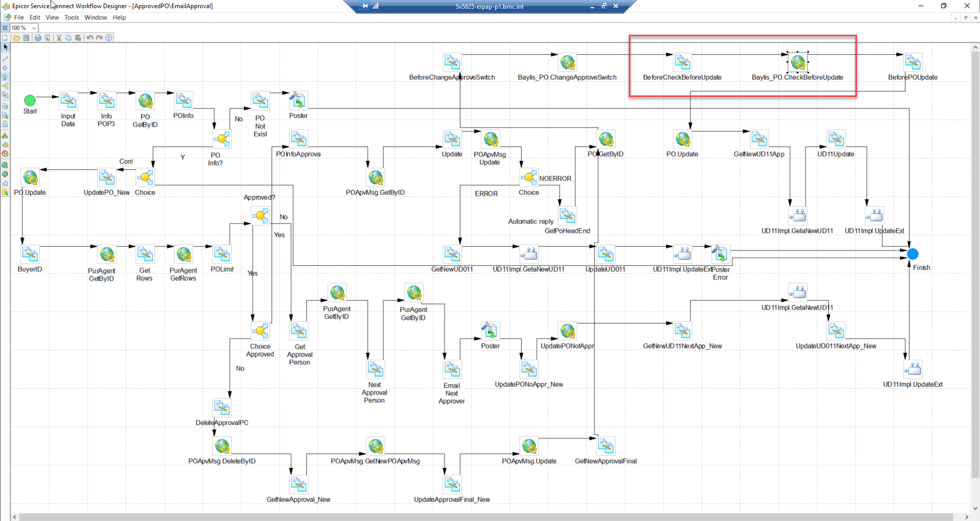The height and width of the screenshot is (521, 980).
Task: Paste from clipboard icon
Action: click(78, 38)
